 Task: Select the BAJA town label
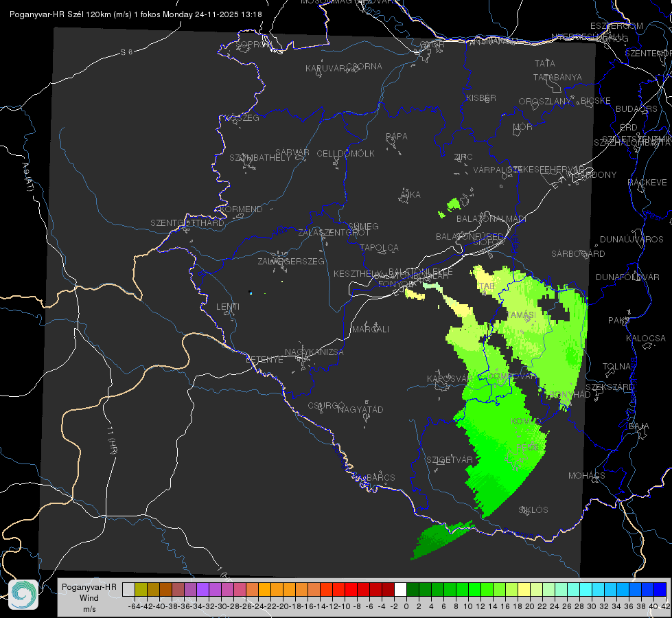[x=639, y=426]
